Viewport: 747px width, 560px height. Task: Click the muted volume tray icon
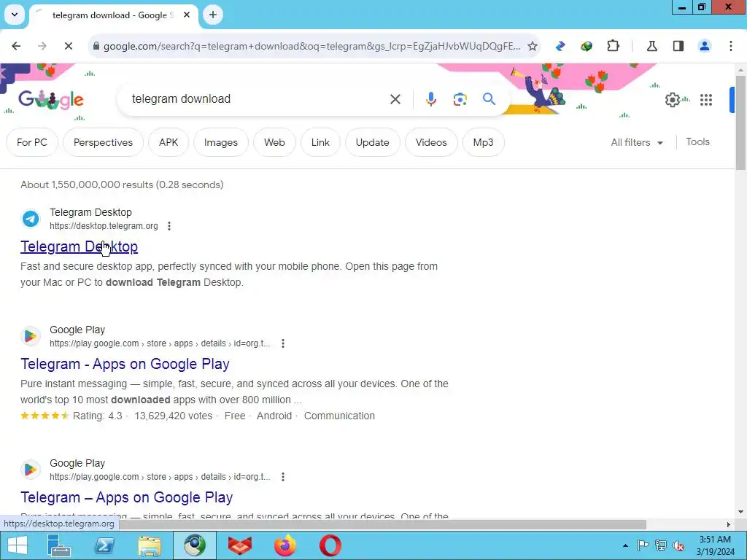click(678, 545)
